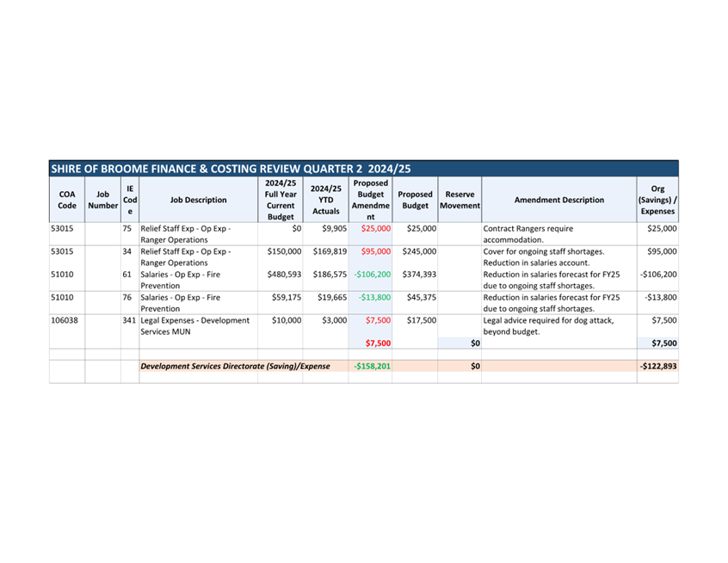The image size is (728, 563).
Task: Select the -$122,893 org savings total
Action: (x=658, y=366)
